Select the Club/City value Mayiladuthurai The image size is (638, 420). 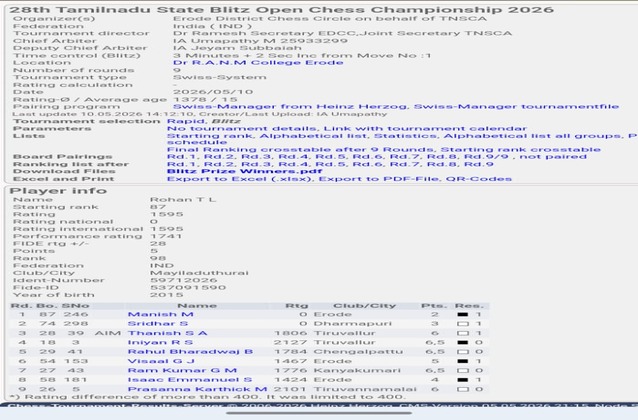click(x=199, y=273)
